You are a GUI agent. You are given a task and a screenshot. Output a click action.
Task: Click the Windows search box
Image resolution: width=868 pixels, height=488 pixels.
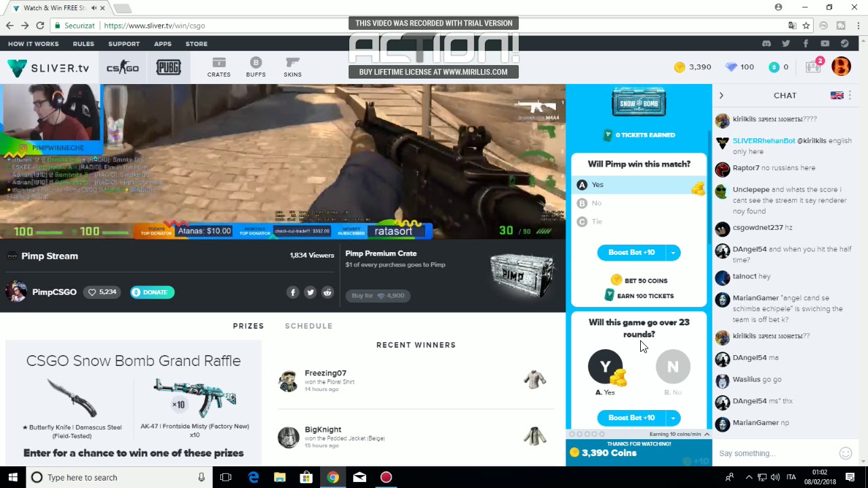[119, 477]
